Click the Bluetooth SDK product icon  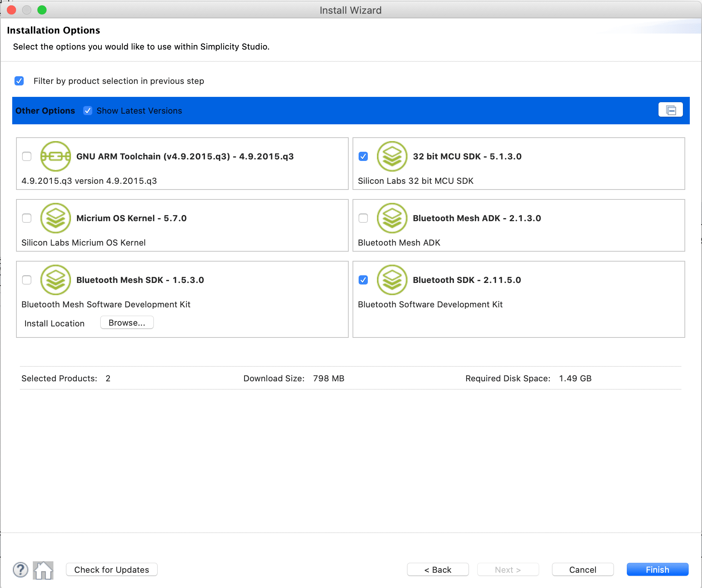[392, 280]
